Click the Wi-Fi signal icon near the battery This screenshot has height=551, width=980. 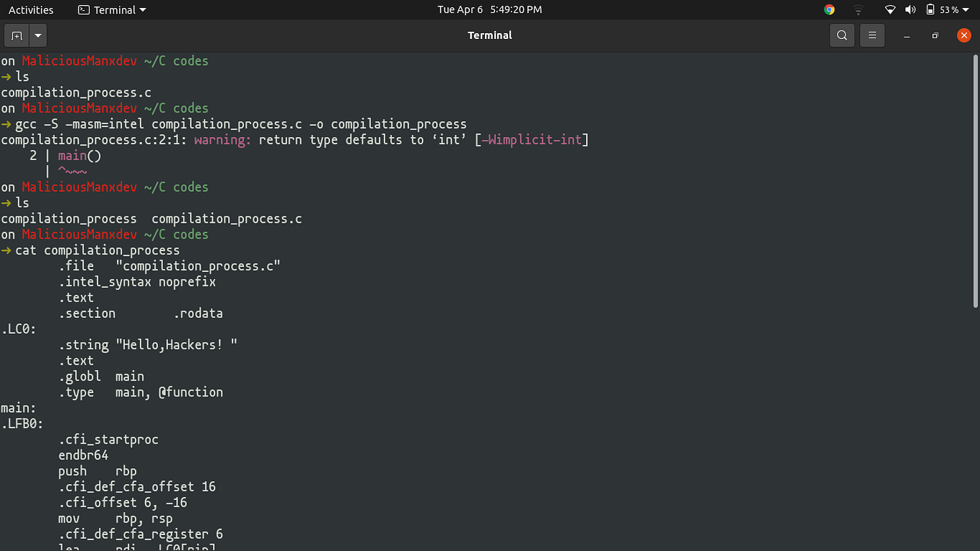click(890, 9)
